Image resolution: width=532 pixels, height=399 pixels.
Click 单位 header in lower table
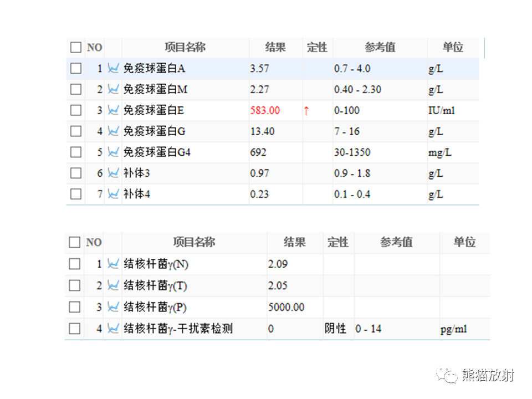pyautogui.click(x=464, y=242)
